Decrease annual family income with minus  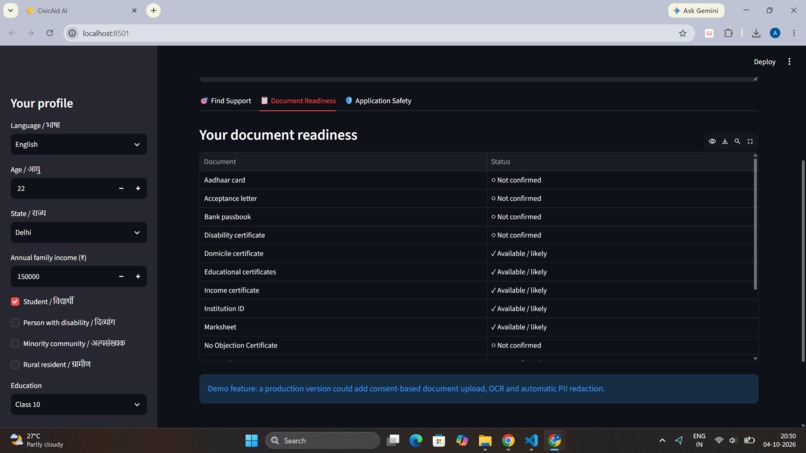click(x=121, y=277)
